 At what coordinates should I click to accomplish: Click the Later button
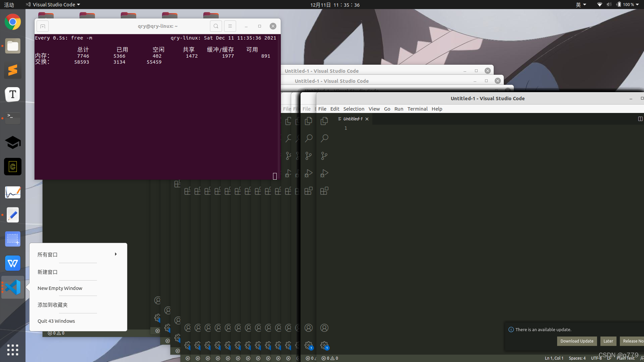pos(608,341)
